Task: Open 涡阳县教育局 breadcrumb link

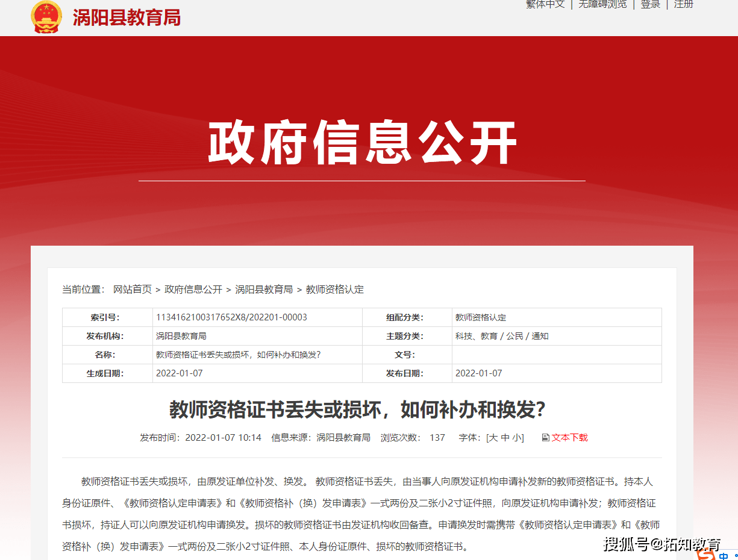Action: 264,290
